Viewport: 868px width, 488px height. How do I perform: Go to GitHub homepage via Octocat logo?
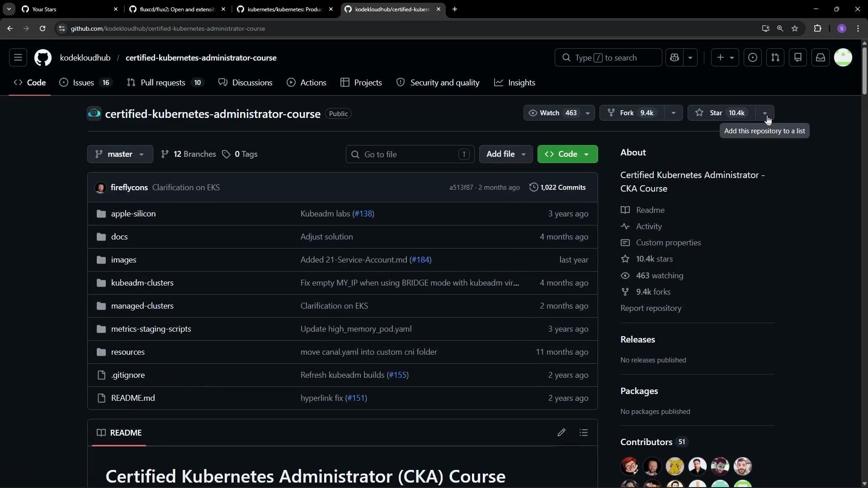pyautogui.click(x=43, y=58)
